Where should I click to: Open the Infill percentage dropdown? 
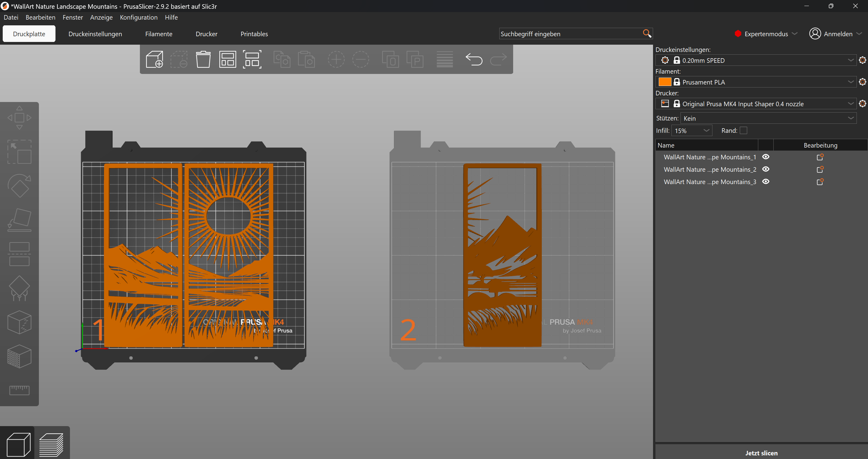[x=692, y=130]
